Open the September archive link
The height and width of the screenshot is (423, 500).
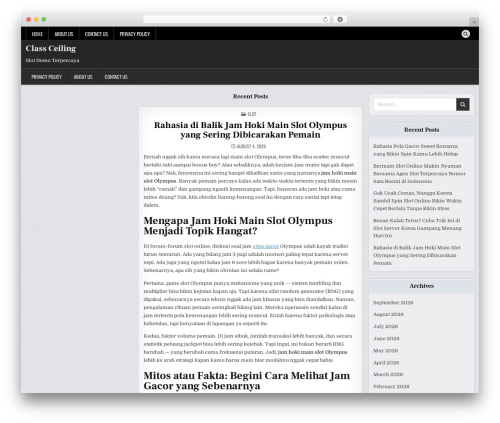393,303
